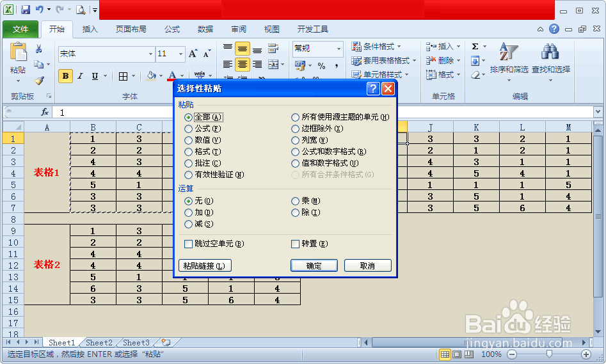Select the 全部 (All) paste radio button
Viewport: 606px width, 364px height.
tap(188, 117)
